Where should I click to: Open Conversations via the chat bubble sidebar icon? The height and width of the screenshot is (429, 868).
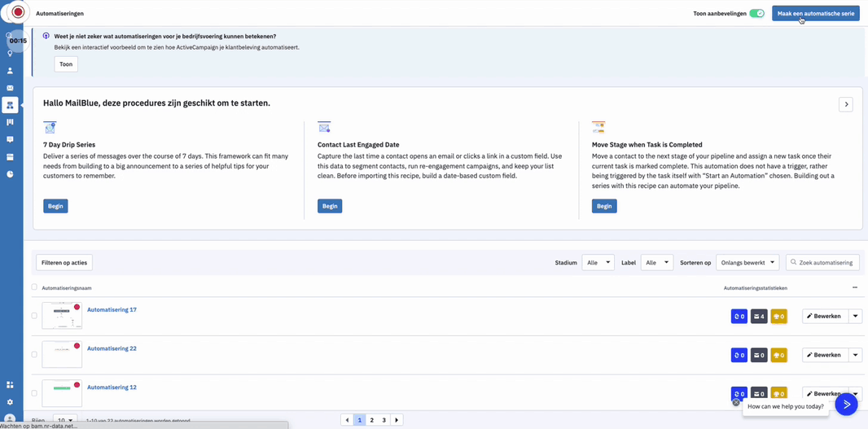pyautogui.click(x=10, y=139)
